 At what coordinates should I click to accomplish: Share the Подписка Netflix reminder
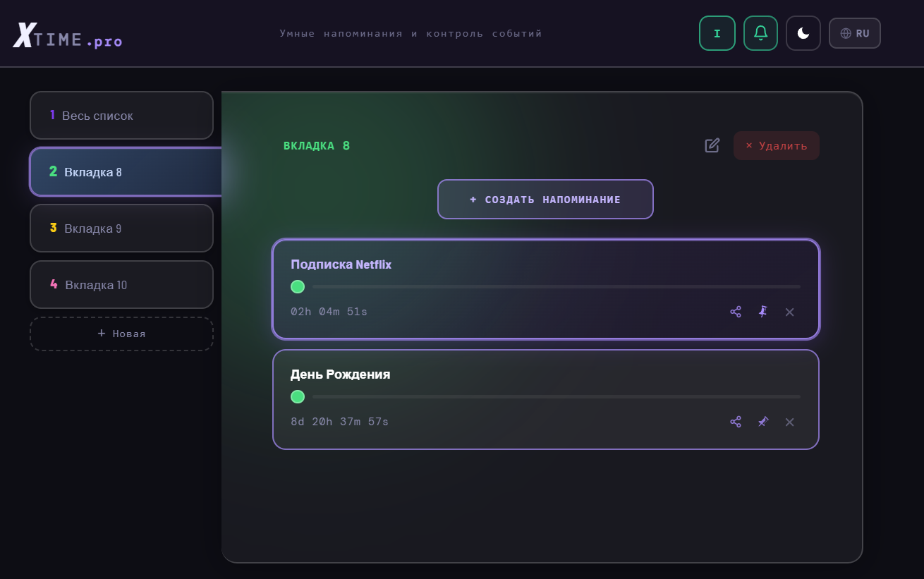point(736,312)
